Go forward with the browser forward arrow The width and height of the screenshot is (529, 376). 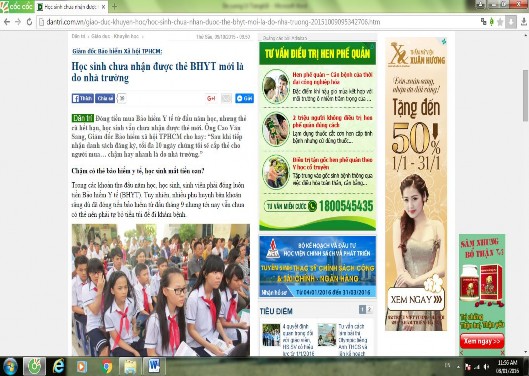point(18,22)
